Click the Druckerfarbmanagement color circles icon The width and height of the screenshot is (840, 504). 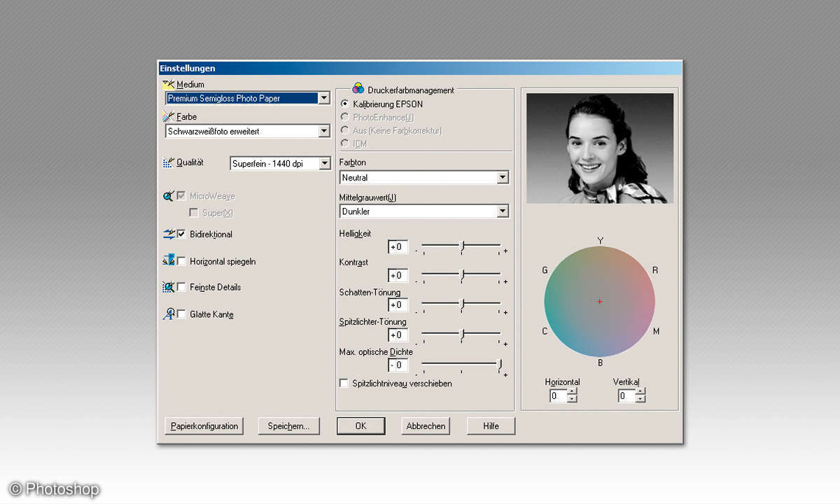tap(358, 89)
